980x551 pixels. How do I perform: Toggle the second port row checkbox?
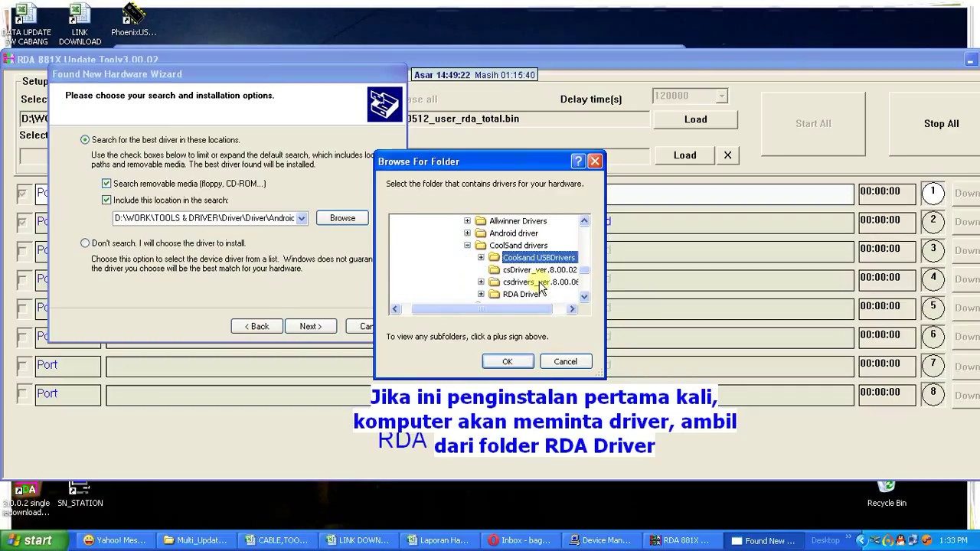22,222
